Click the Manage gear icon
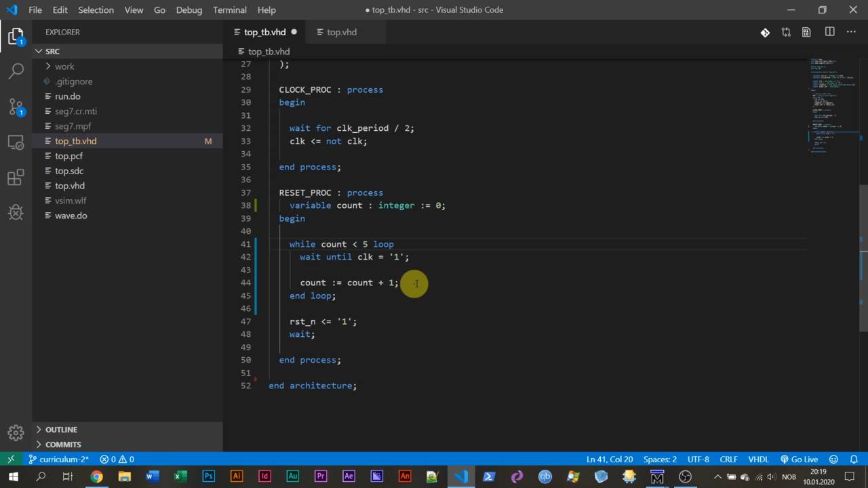 [16, 432]
